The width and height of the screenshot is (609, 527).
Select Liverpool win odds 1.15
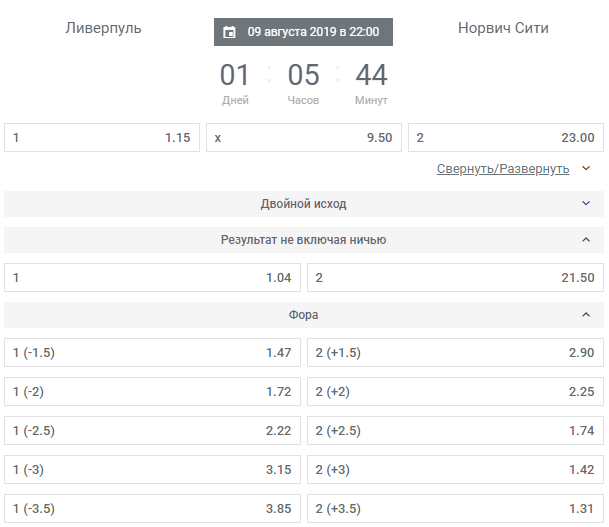(x=102, y=137)
